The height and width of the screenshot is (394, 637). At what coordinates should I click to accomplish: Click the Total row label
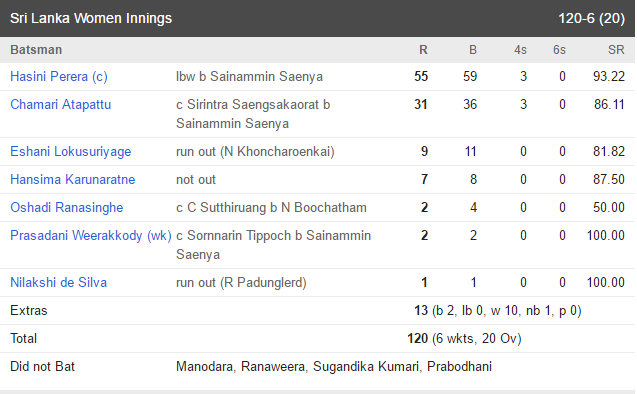click(x=24, y=338)
